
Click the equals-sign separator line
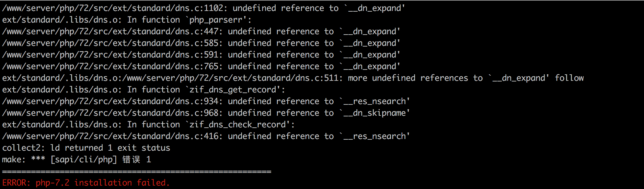tap(137, 171)
